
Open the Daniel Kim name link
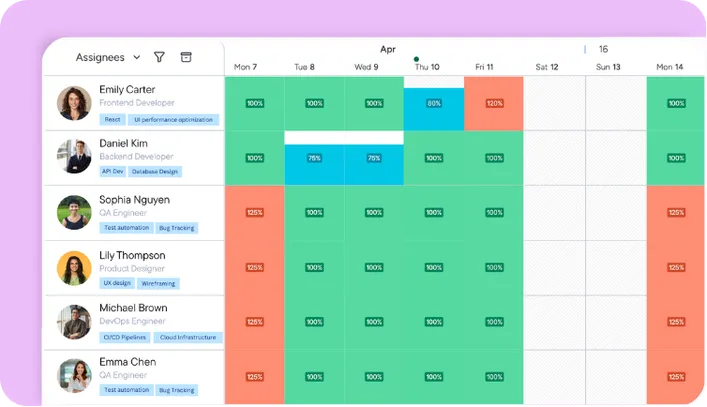point(124,143)
